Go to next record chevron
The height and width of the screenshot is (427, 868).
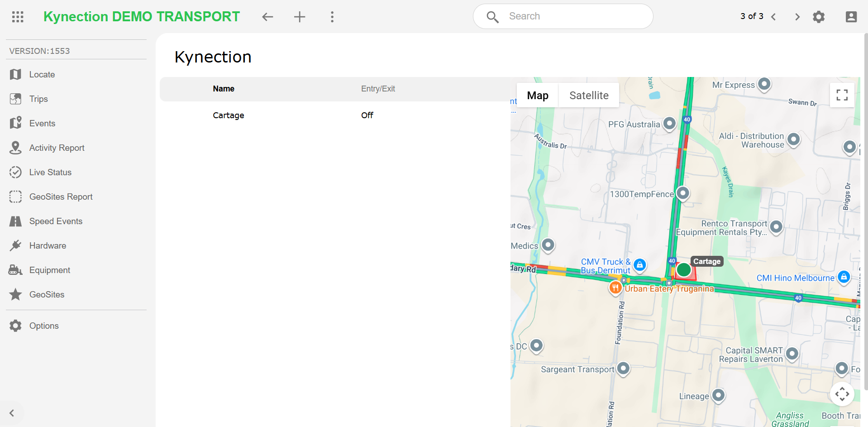click(797, 17)
